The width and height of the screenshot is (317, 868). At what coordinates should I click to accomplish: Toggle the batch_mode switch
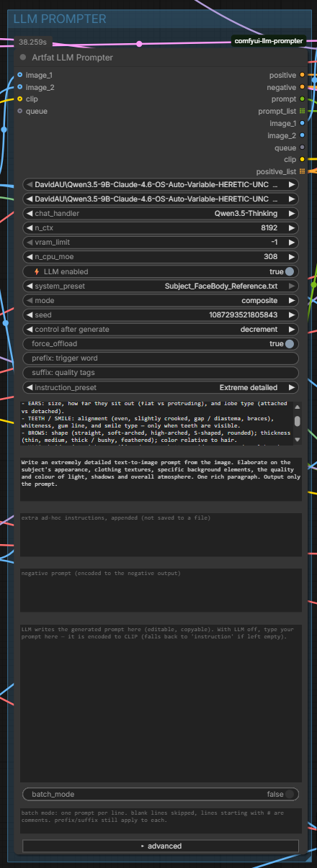[x=290, y=794]
